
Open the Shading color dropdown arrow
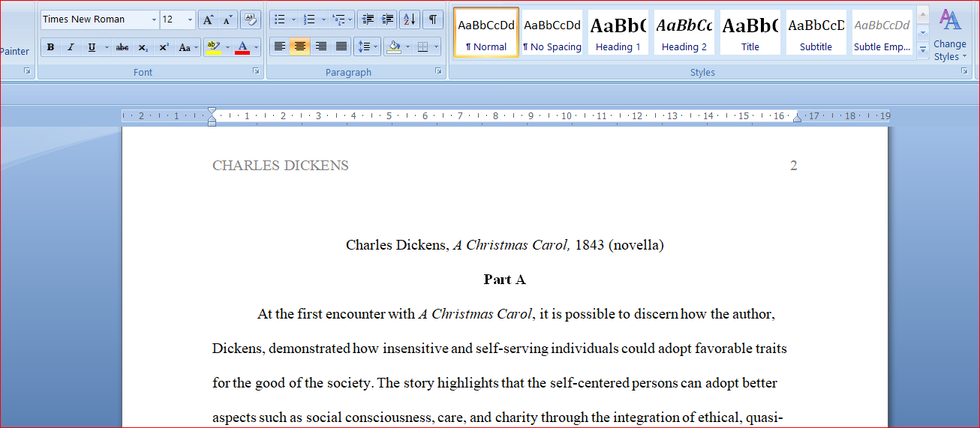coord(407,47)
